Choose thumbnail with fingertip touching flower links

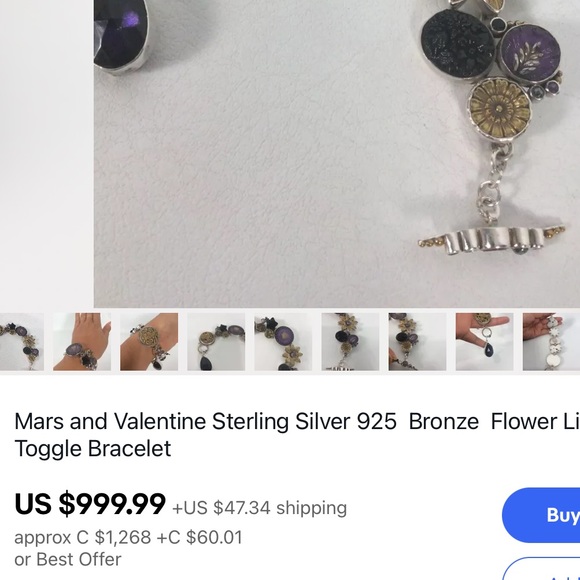pos(417,341)
